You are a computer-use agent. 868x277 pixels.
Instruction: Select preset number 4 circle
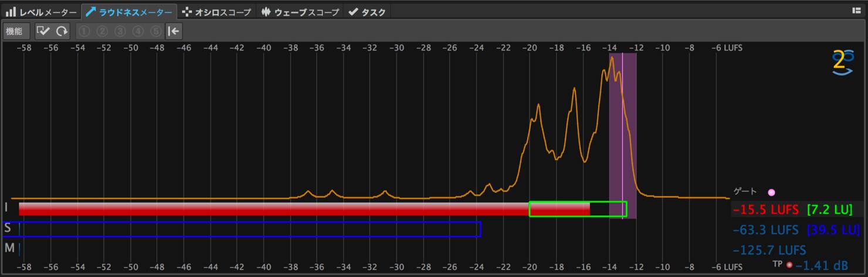tap(138, 31)
